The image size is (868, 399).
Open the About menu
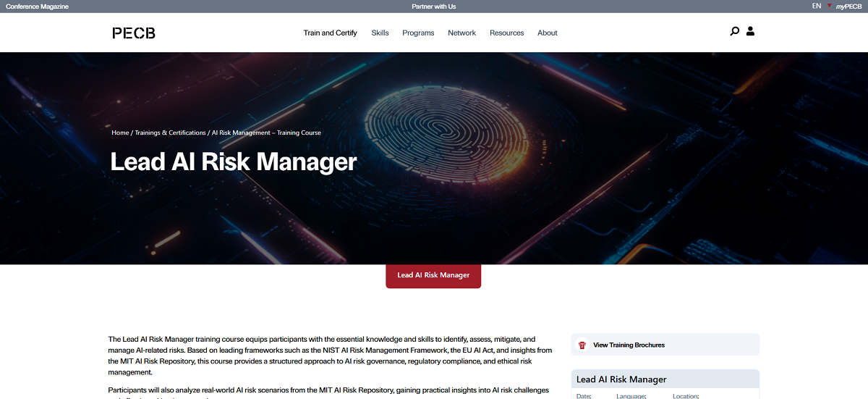pyautogui.click(x=548, y=33)
